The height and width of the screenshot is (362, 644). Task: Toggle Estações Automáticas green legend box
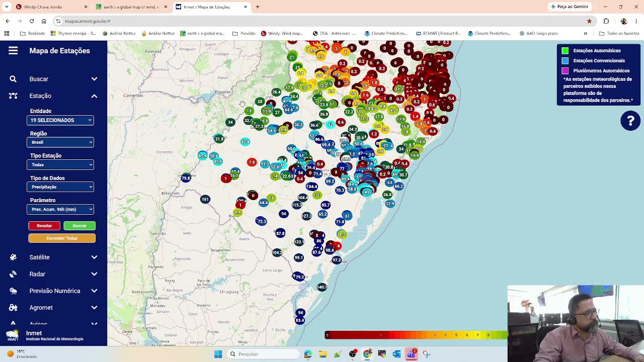[565, 51]
